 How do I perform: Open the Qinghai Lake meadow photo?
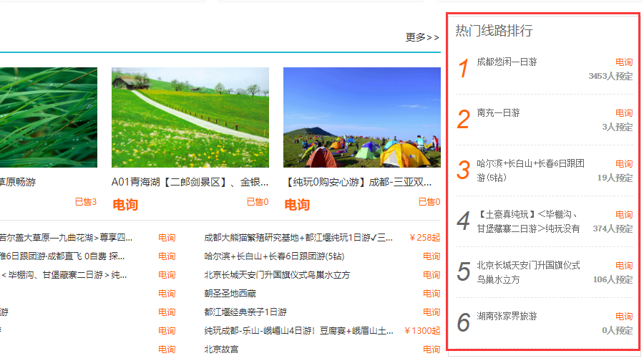tap(190, 117)
